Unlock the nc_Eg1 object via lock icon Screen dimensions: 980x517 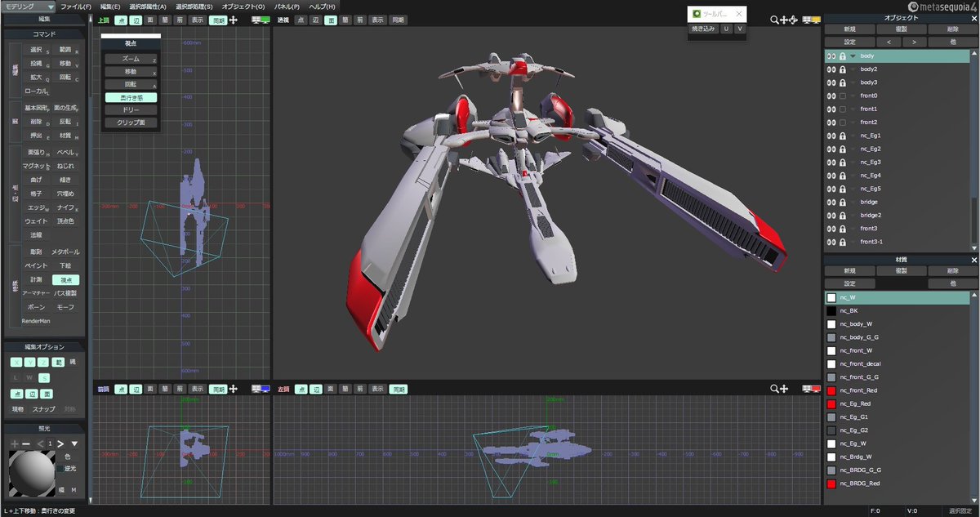pos(842,136)
